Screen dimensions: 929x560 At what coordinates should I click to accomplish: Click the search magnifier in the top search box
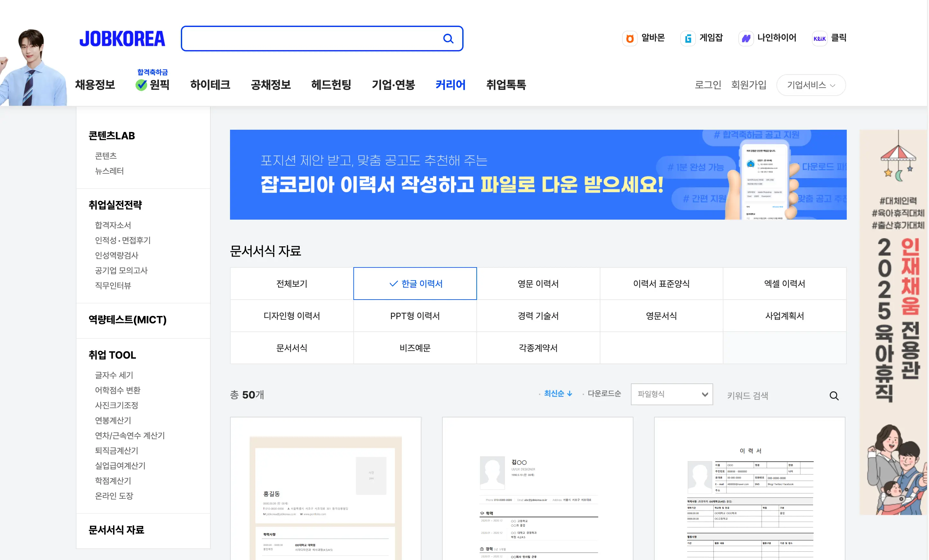[448, 39]
